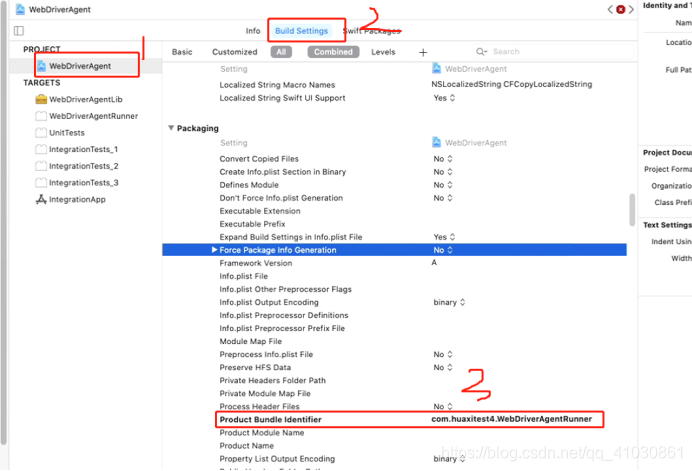
Task: Change Defines Module value
Action: pyautogui.click(x=443, y=185)
